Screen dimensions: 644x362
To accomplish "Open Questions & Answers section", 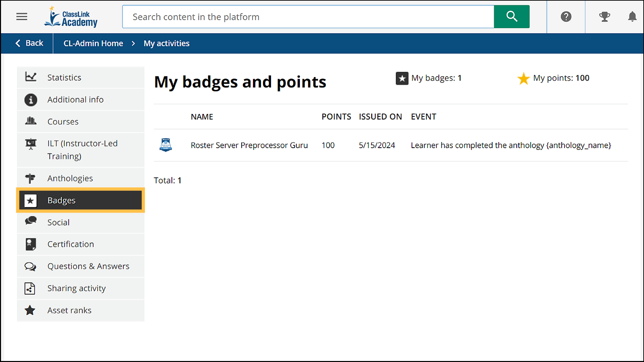I will [x=88, y=266].
